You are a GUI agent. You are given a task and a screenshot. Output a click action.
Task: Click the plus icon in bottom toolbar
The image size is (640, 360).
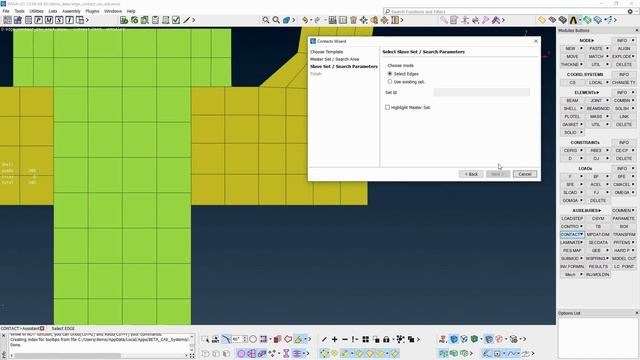pos(335,339)
